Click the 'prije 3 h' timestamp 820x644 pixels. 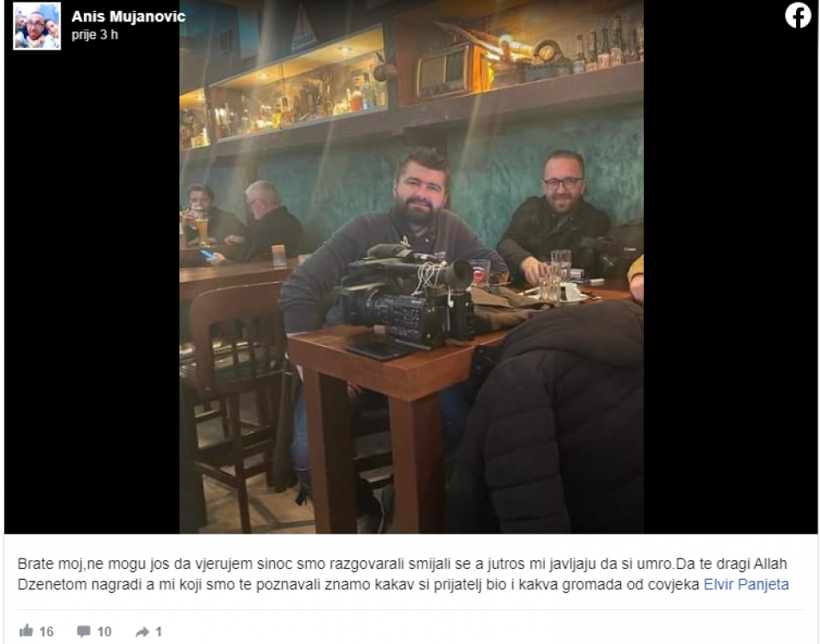95,34
